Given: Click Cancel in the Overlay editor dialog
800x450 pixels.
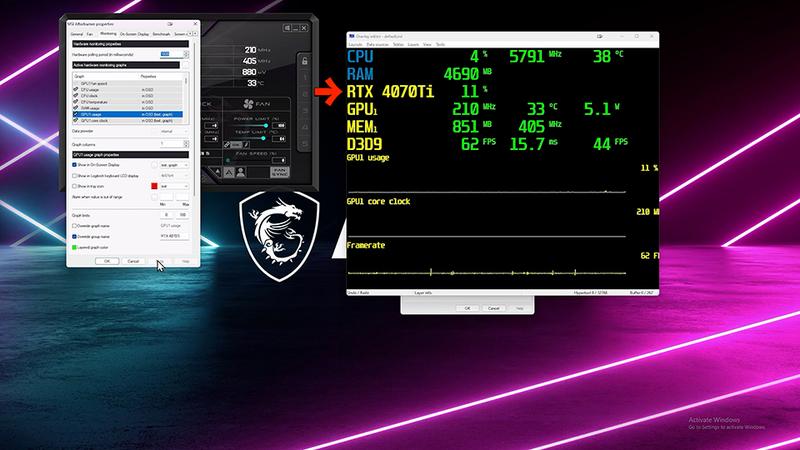Looking at the screenshot, I should click(x=494, y=308).
